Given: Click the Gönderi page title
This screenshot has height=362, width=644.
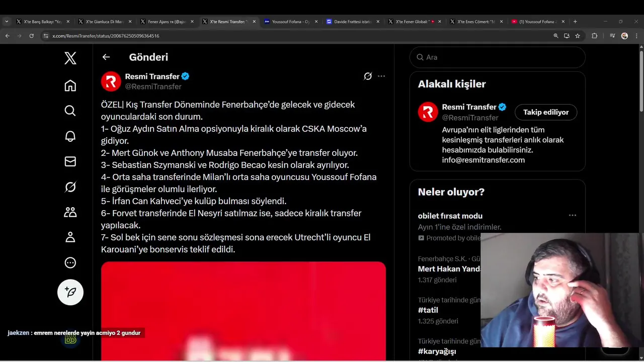Looking at the screenshot, I should click(148, 57).
